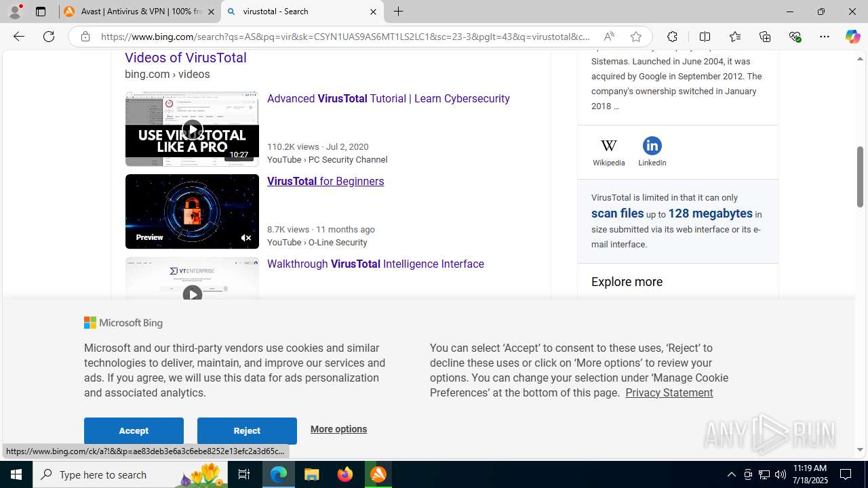Screen dimensions: 868x488
Task: Open the Windows Start menu
Action: (x=16, y=474)
